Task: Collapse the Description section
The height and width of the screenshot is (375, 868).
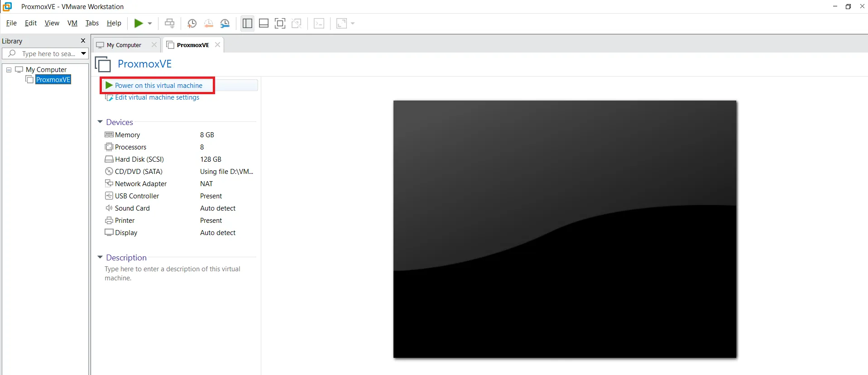Action: click(x=100, y=257)
